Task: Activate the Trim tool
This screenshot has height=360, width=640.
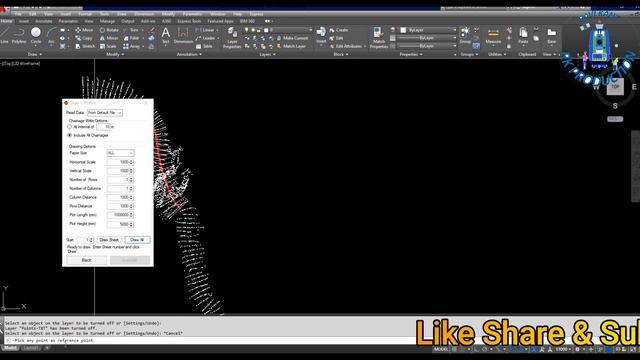Action: tap(131, 30)
